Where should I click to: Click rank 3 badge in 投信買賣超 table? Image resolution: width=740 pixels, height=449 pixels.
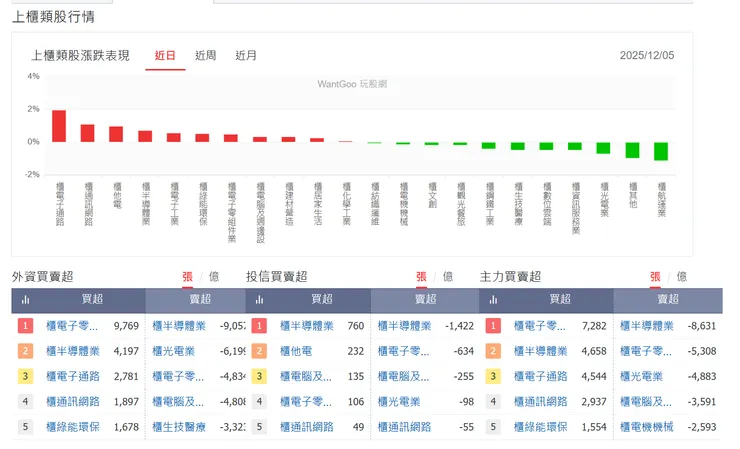click(259, 376)
